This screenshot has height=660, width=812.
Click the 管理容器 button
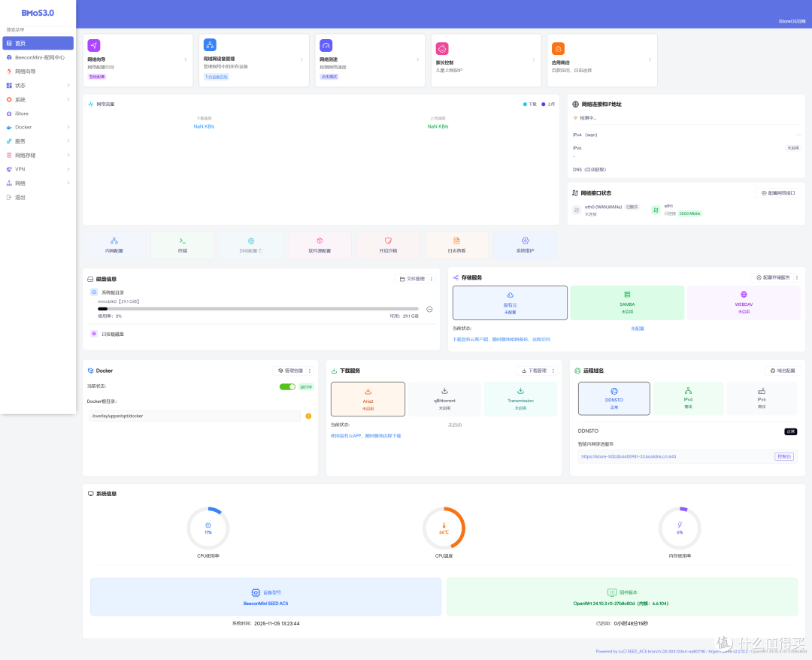coord(290,371)
